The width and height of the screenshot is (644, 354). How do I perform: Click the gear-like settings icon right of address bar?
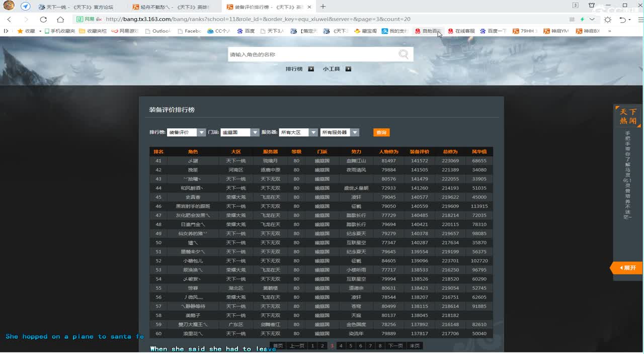click(x=608, y=19)
